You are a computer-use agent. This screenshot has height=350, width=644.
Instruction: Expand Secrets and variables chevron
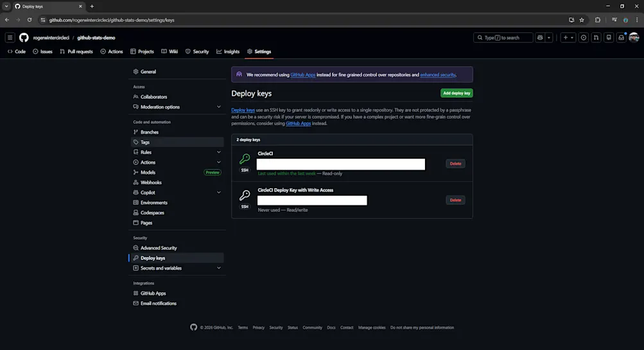[x=218, y=268]
